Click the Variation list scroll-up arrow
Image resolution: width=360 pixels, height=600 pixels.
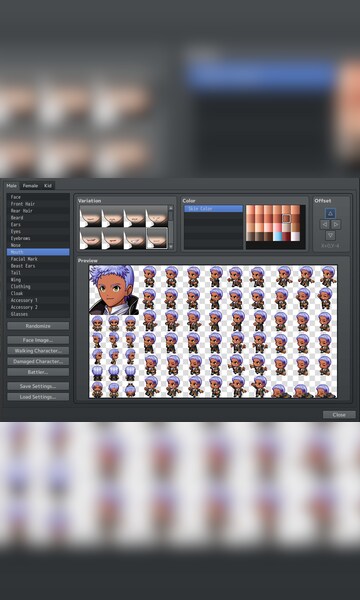click(171, 208)
